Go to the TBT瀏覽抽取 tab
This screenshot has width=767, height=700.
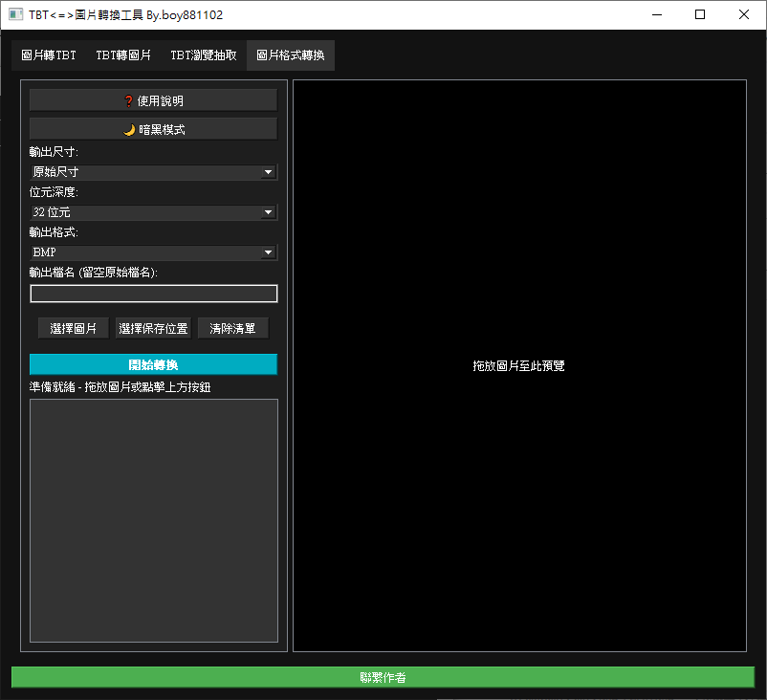pyautogui.click(x=204, y=55)
